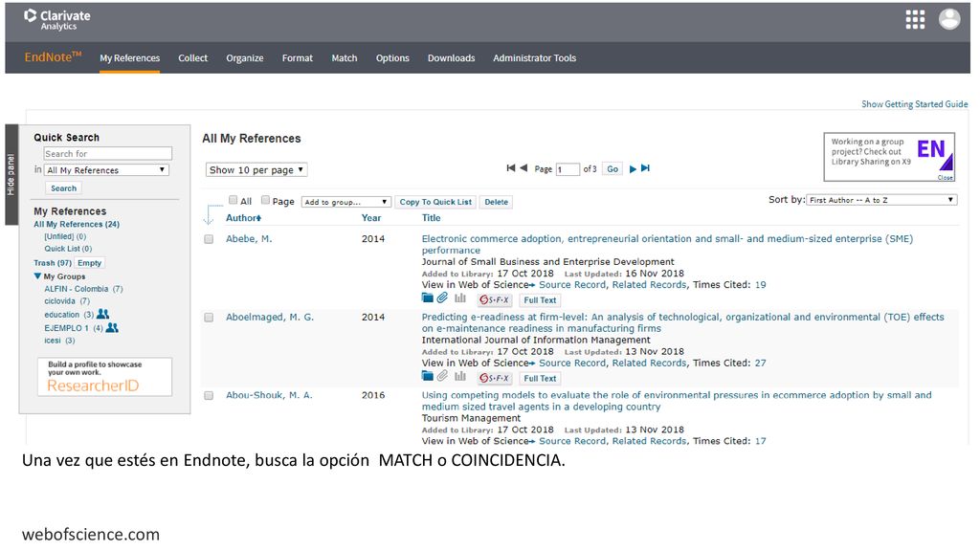This screenshot has width=980, height=551.
Task: Open Administrator Tools tab
Action: (534, 58)
